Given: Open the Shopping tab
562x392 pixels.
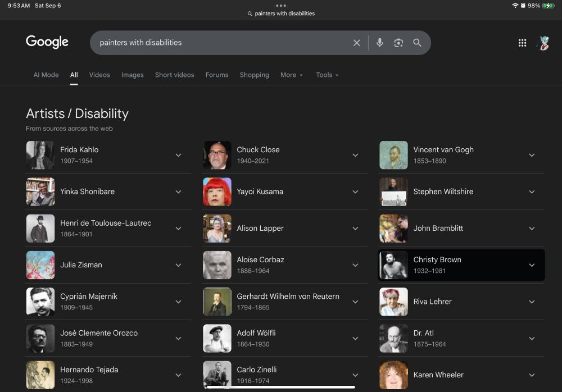Looking at the screenshot, I should [254, 75].
